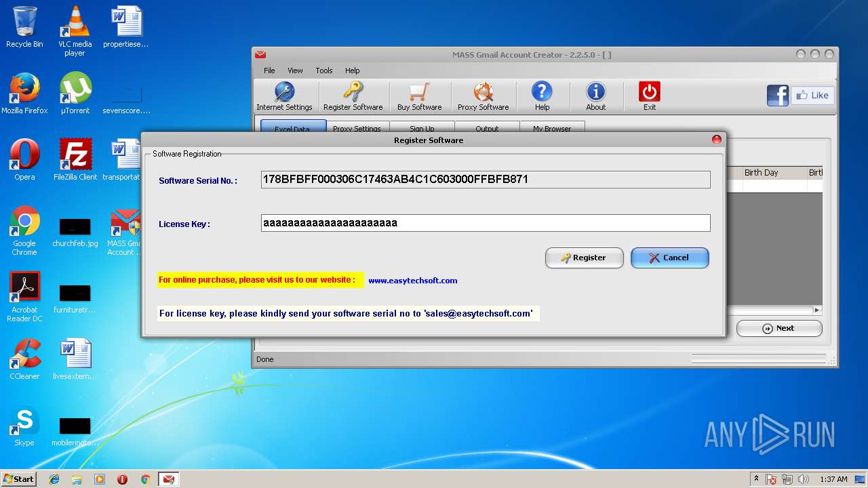The image size is (868, 488).
Task: Open Internet Settings toolbar icon
Action: pyautogui.click(x=284, y=96)
